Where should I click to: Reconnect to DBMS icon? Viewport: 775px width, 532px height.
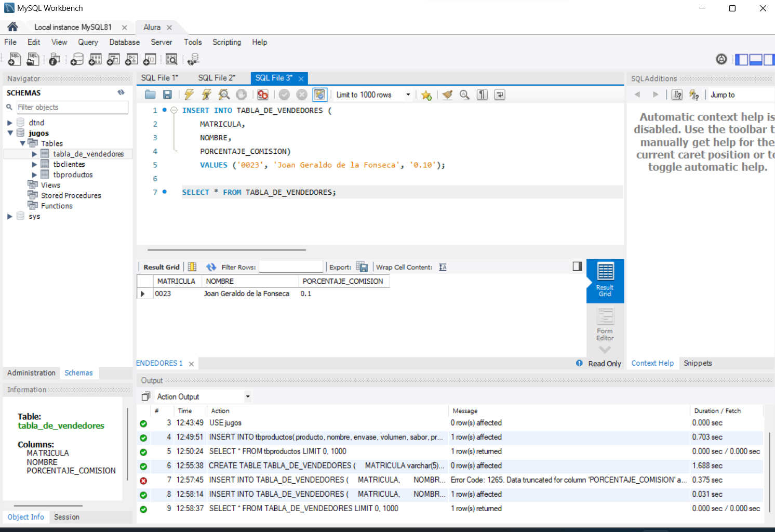point(193,59)
